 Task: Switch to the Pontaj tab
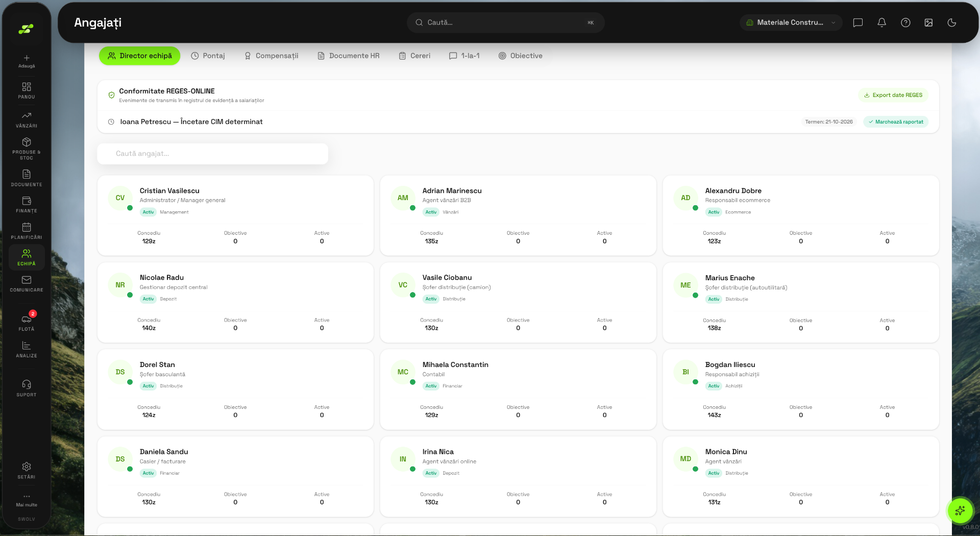click(208, 56)
